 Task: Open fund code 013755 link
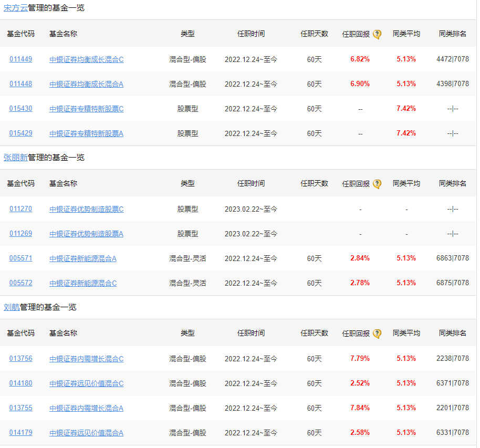pos(21,408)
